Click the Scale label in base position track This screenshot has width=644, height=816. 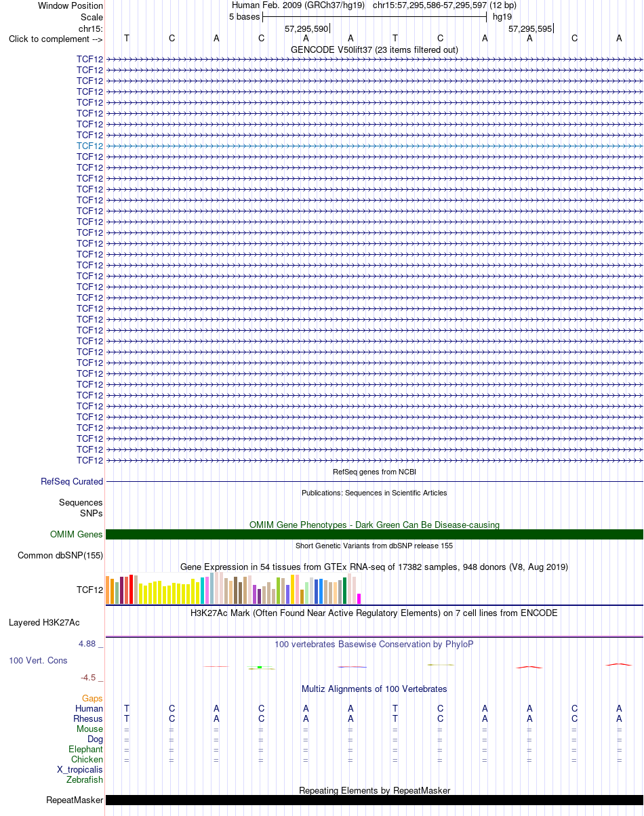point(92,17)
